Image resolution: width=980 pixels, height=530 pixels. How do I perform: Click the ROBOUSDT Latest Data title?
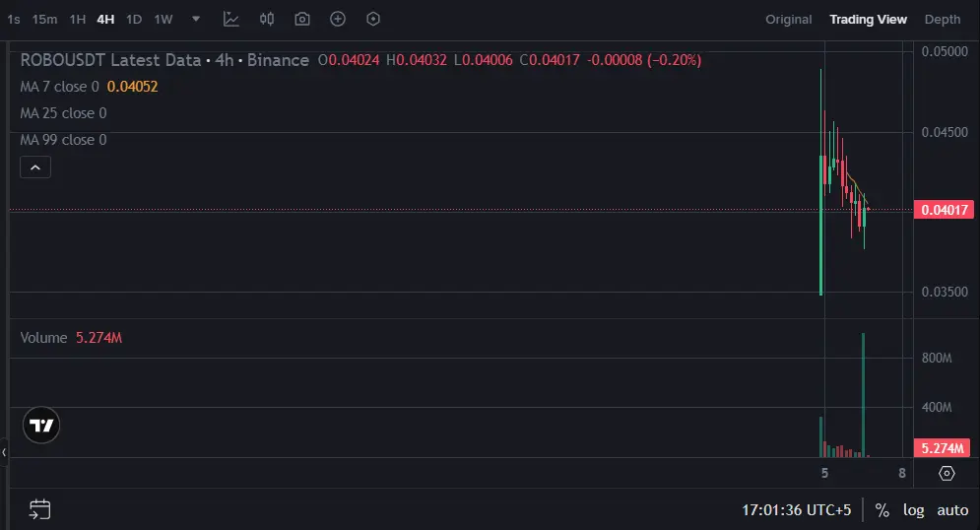pyautogui.click(x=110, y=60)
